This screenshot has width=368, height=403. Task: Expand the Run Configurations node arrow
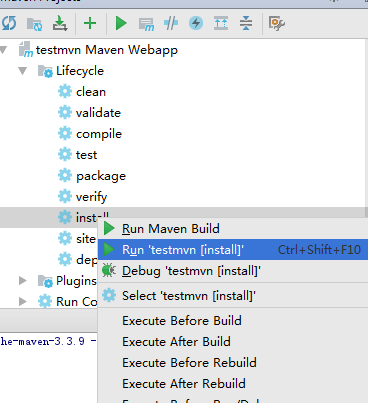coord(23,302)
